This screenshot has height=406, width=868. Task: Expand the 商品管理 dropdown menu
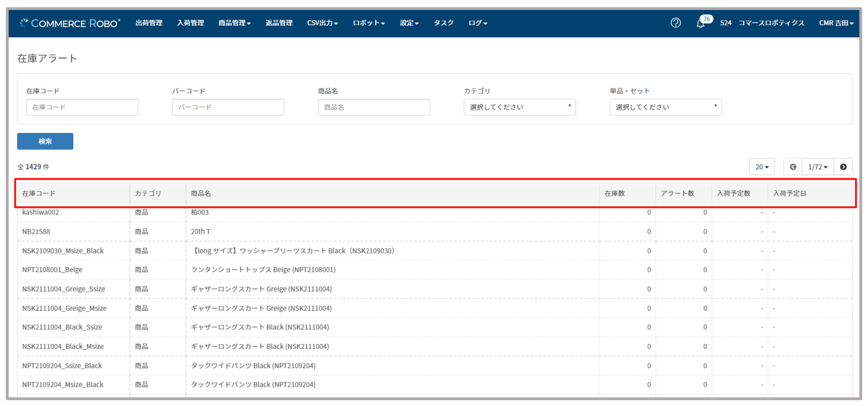click(235, 23)
